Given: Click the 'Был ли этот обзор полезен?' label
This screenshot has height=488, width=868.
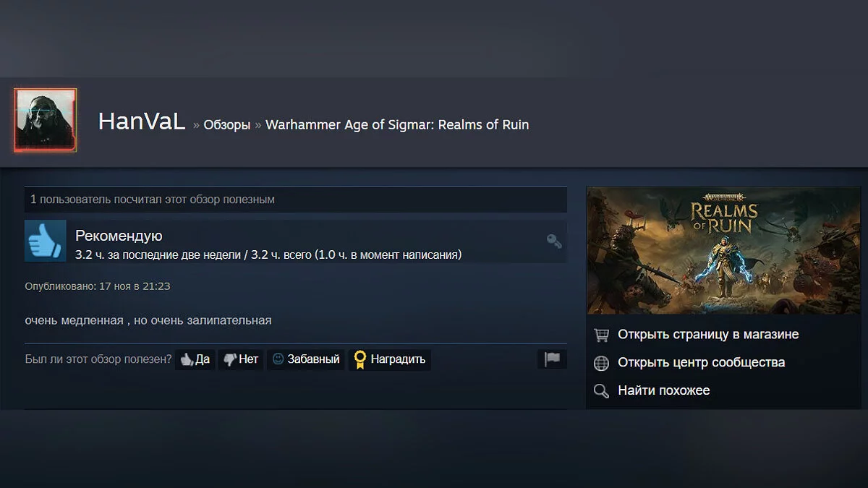Looking at the screenshot, I should pyautogui.click(x=98, y=359).
